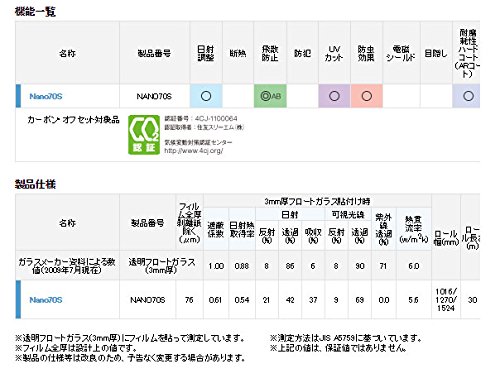Select the certification number 4CJ-1100064
The width and height of the screenshot is (500, 378).
click(216, 118)
